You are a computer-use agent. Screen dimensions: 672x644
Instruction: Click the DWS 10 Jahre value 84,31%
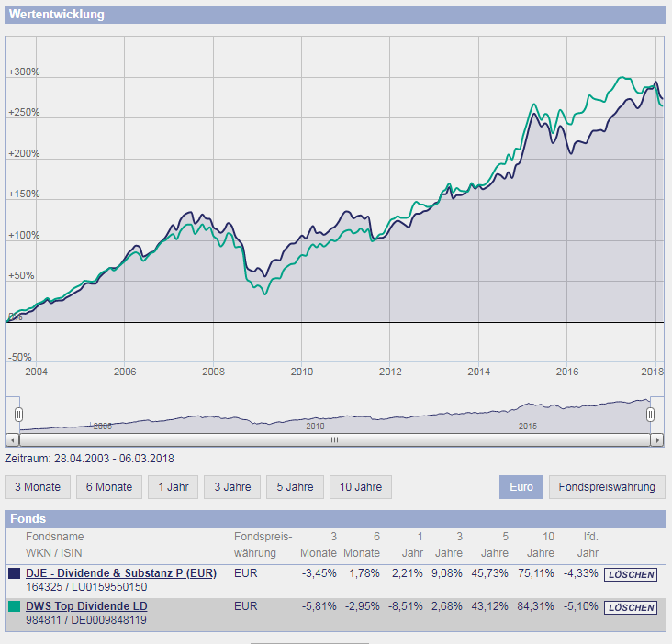coord(536,606)
